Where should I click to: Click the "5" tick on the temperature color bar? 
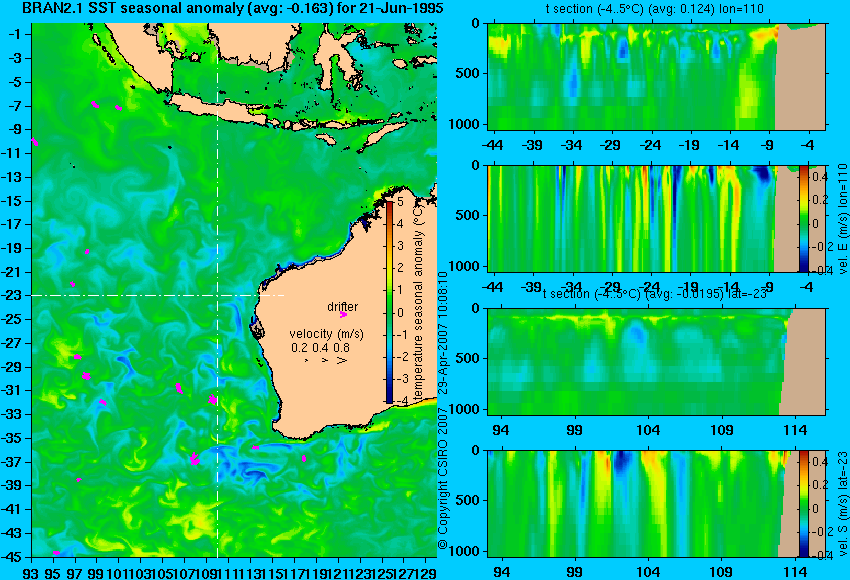[400, 202]
